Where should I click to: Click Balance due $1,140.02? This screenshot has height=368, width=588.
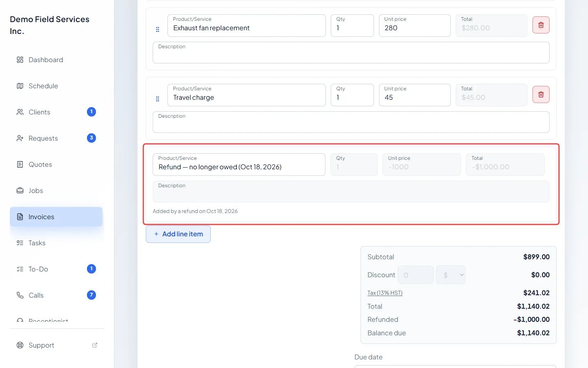533,333
